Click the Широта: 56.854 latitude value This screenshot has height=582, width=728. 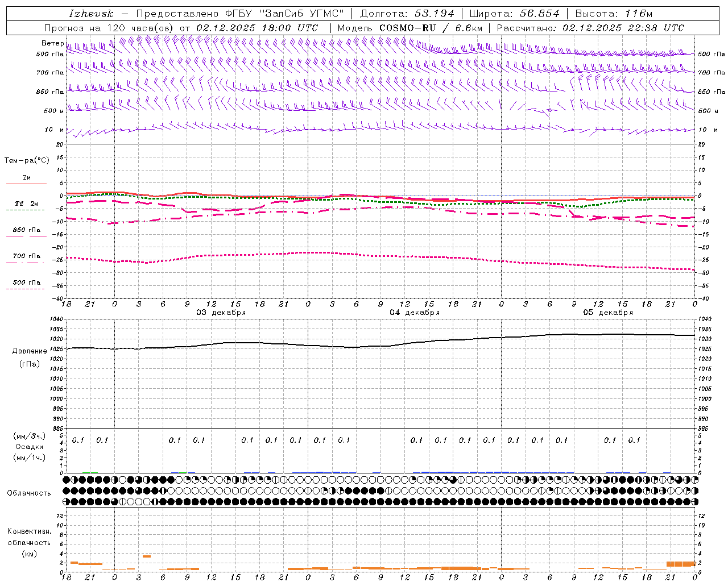[514, 14]
